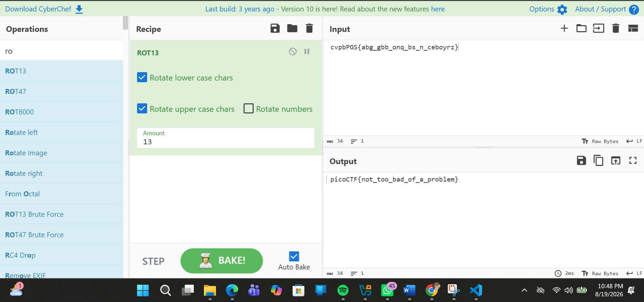Select ROT13 in operations list

tap(61, 71)
